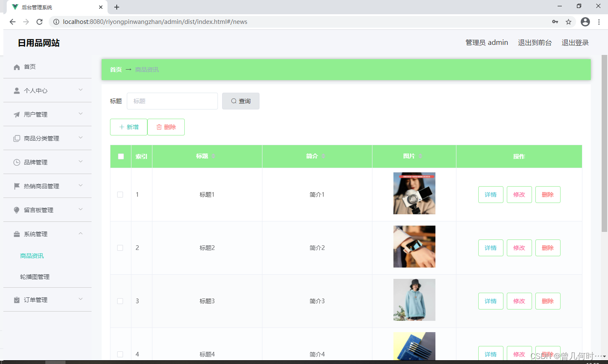608x364 pixels.
Task: Close the 后台管理系统 browser tab
Action: pos(101,7)
